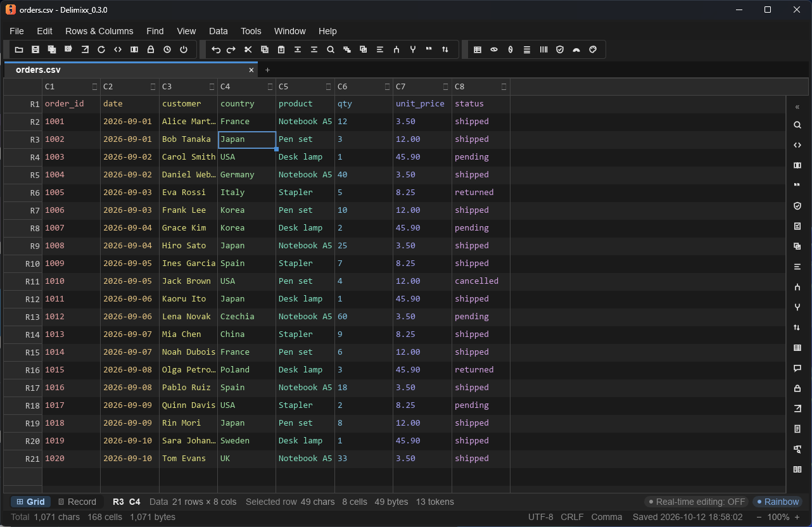The height and width of the screenshot is (527, 812).
Task: Open a file with the folder icon
Action: pyautogui.click(x=19, y=49)
